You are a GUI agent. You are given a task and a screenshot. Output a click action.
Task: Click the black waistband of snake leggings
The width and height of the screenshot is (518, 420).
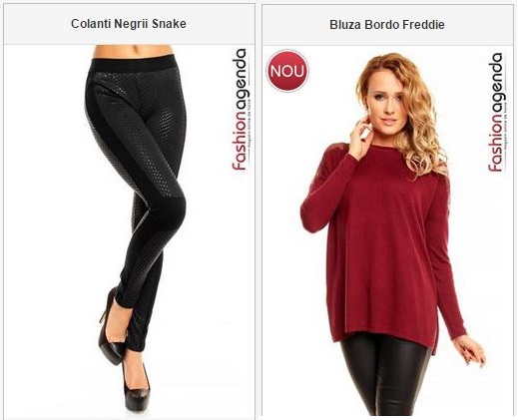pos(134,65)
